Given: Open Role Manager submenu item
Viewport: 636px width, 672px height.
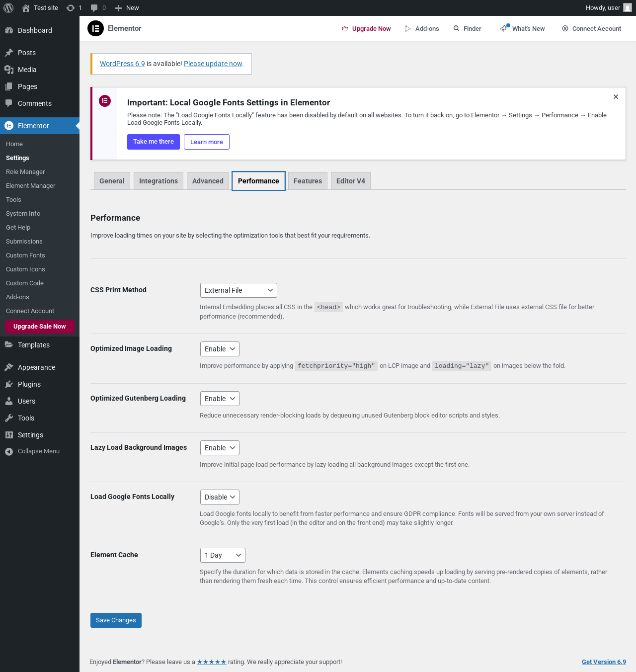Looking at the screenshot, I should (25, 172).
